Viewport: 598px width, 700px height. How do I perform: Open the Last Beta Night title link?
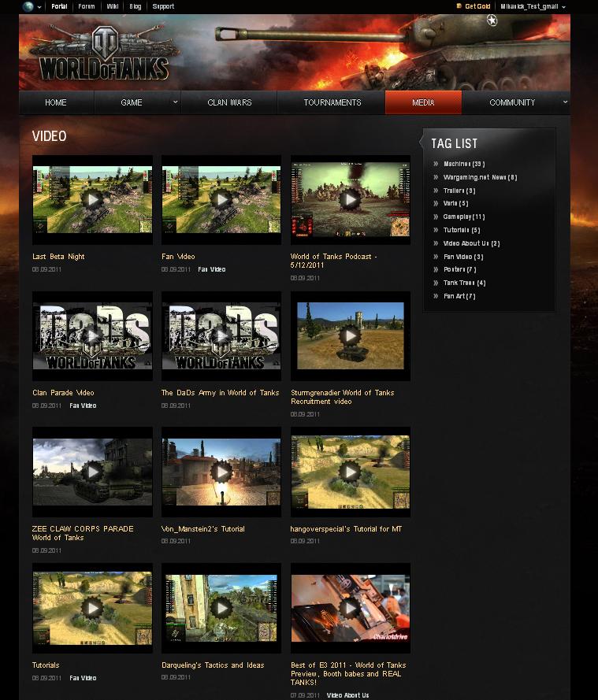58,256
